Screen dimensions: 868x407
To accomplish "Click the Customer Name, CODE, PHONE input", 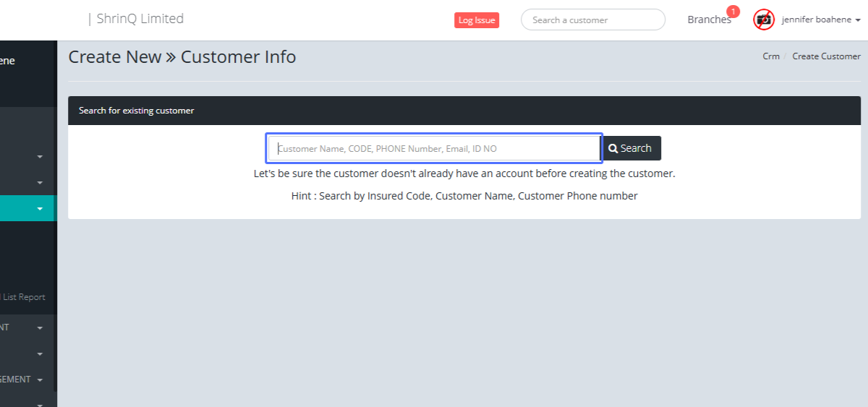I will pos(434,148).
